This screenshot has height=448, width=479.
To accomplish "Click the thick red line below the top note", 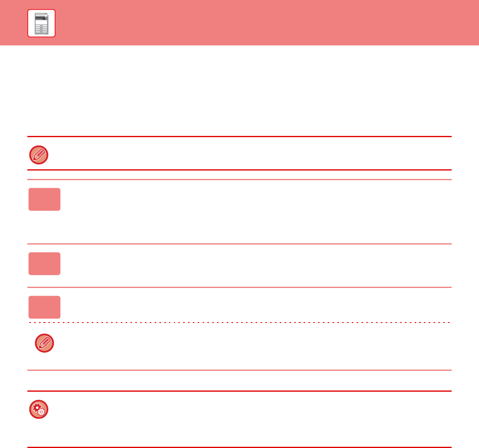I will click(239, 170).
